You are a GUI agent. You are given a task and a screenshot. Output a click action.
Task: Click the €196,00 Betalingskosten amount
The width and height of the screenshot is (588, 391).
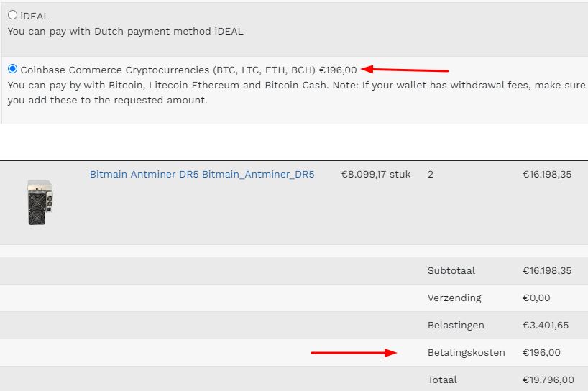[541, 352]
